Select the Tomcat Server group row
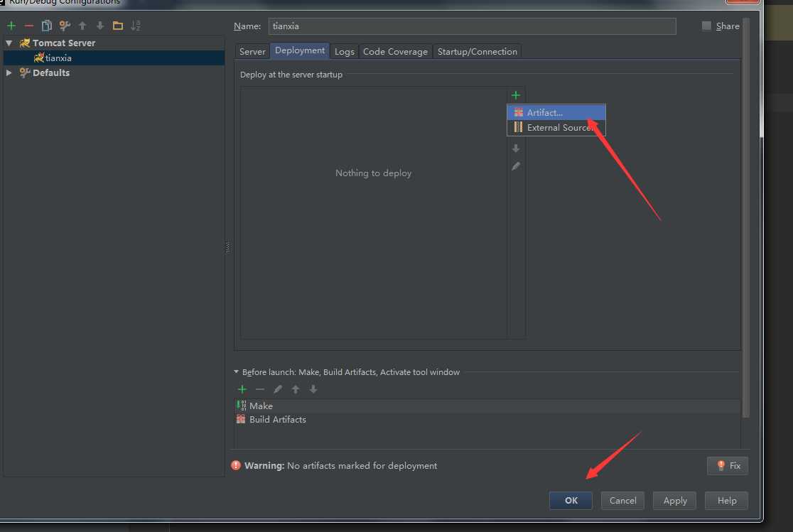 click(x=114, y=43)
